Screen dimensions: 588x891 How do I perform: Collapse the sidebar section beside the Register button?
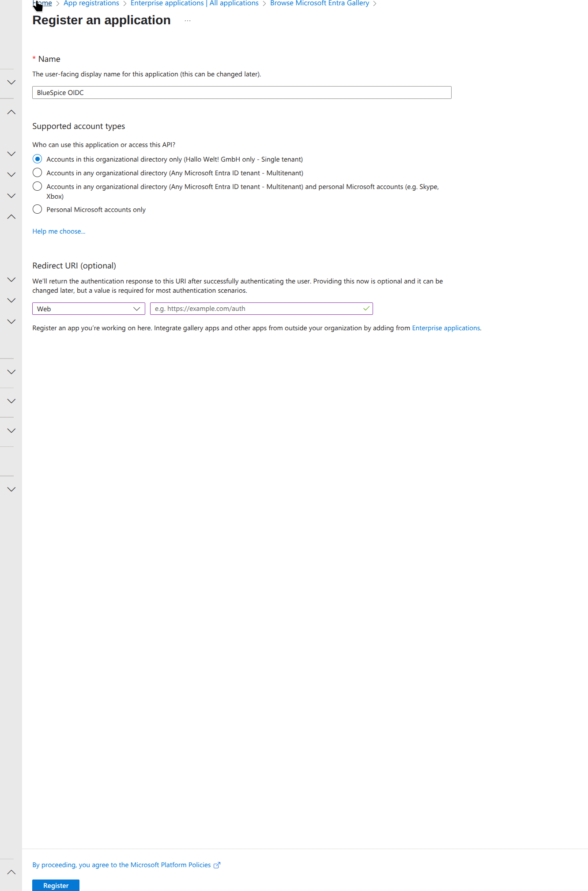11,872
